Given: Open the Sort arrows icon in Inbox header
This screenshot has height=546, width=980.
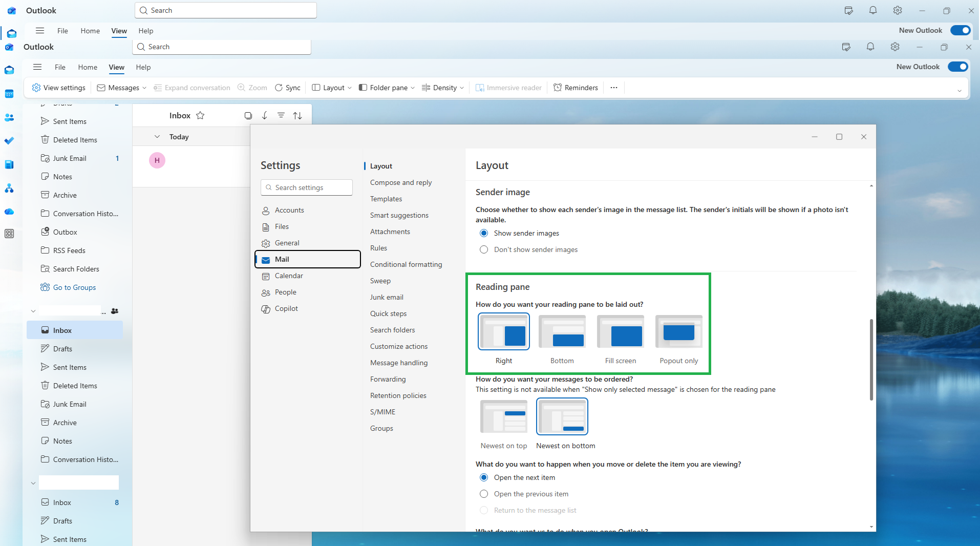Looking at the screenshot, I should [x=297, y=116].
